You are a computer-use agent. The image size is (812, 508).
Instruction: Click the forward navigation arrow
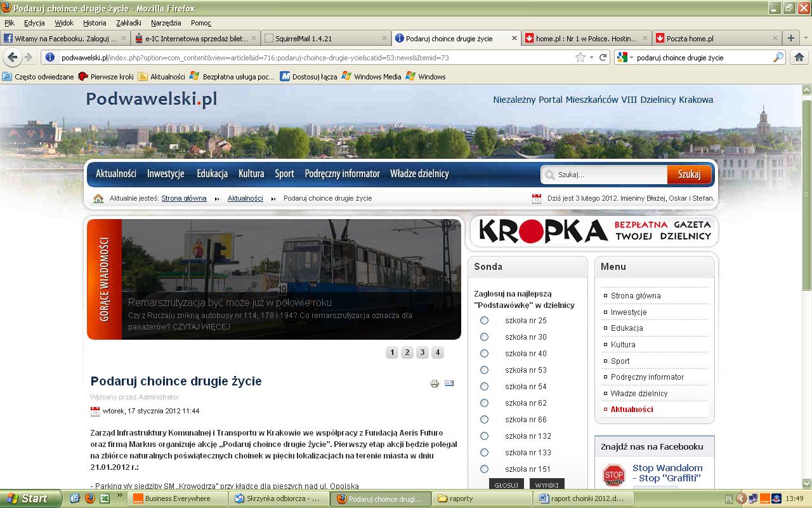pos(29,57)
